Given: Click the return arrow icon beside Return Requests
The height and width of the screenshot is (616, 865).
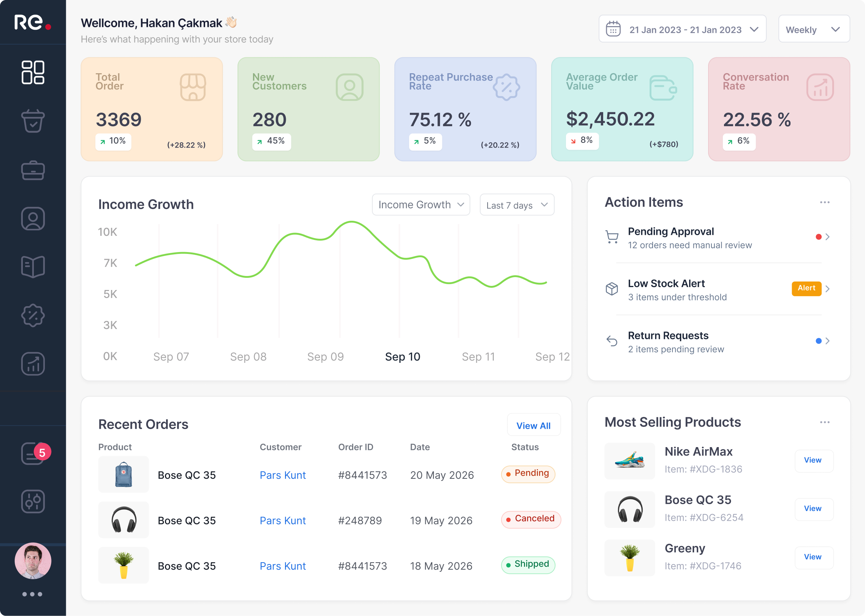Looking at the screenshot, I should tap(612, 341).
